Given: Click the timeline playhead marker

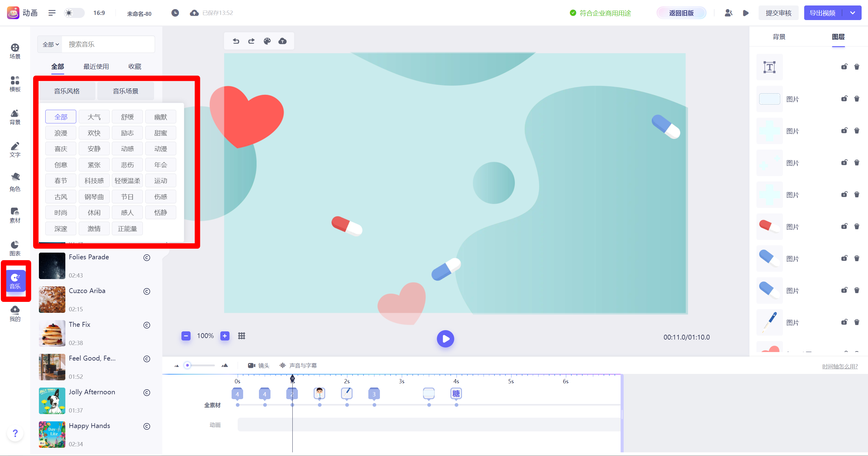Looking at the screenshot, I should pyautogui.click(x=292, y=379).
